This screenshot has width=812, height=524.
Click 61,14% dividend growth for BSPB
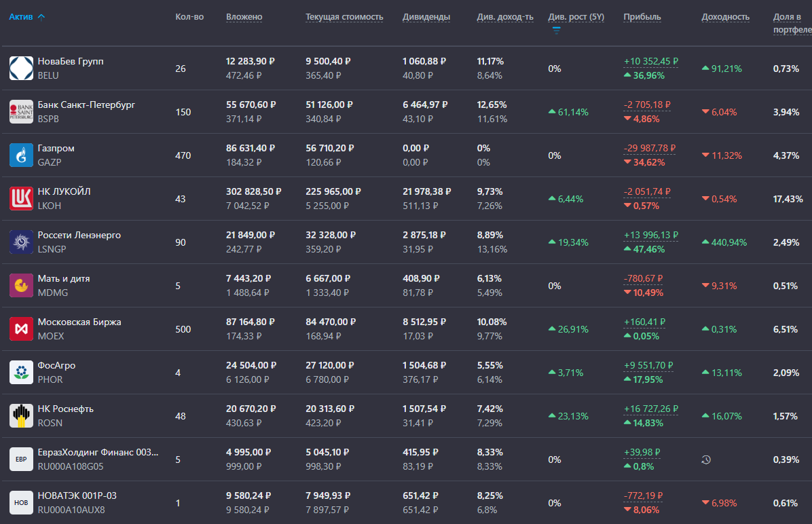pos(569,112)
